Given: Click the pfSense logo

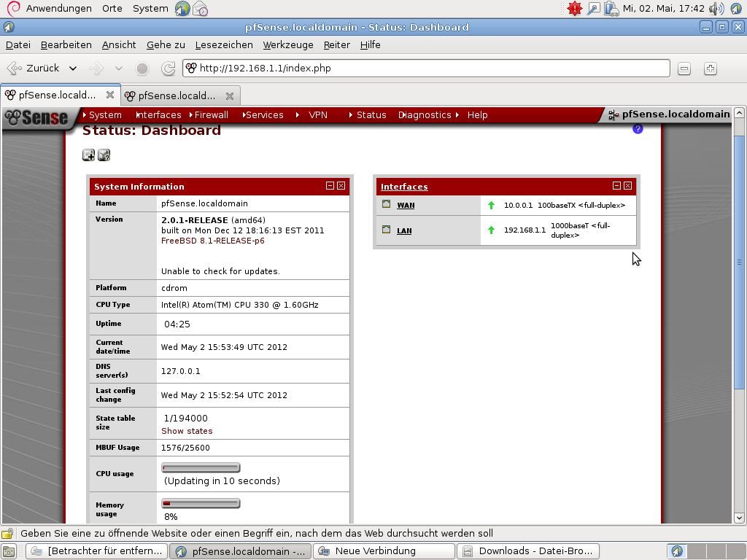Looking at the screenshot, I should (x=38, y=117).
